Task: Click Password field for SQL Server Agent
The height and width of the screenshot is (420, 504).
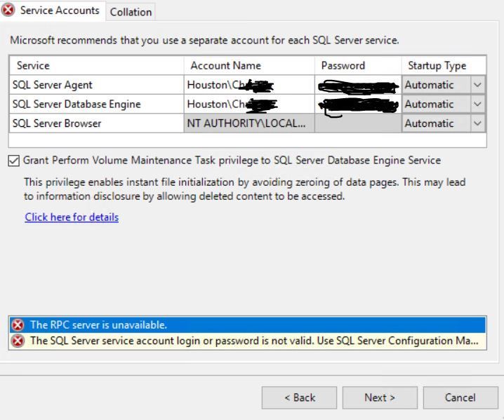Action: [x=358, y=85]
